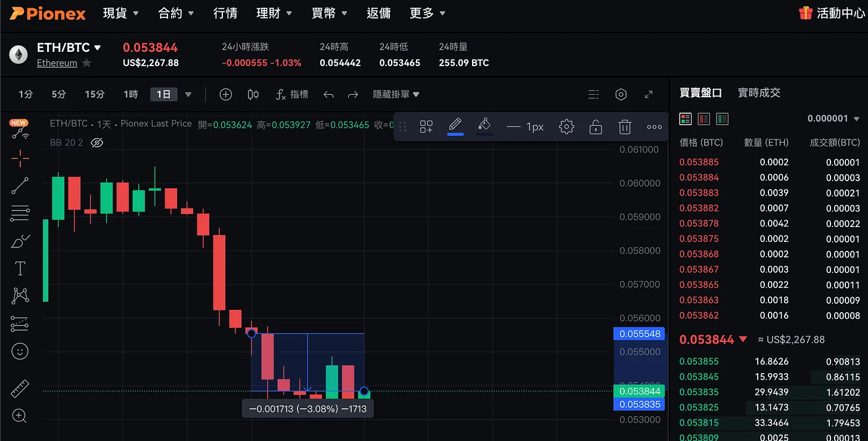Click the Pionex logo
The image size is (868, 441).
[x=48, y=13]
